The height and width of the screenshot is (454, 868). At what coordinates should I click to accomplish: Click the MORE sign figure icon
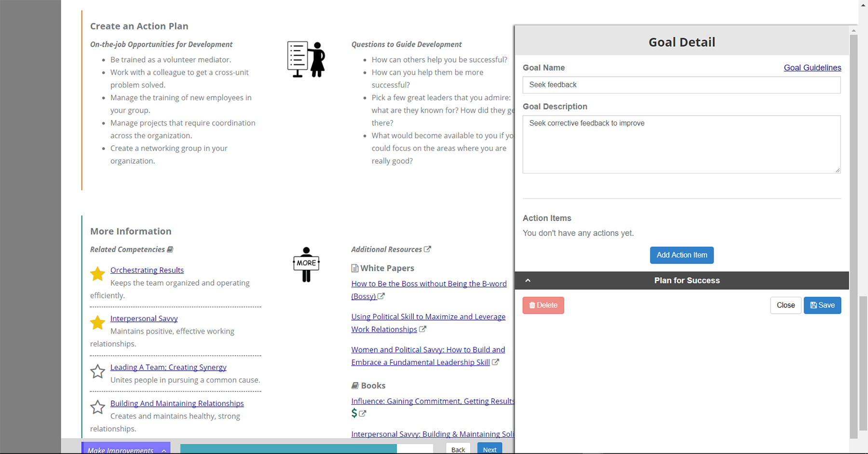pyautogui.click(x=306, y=264)
